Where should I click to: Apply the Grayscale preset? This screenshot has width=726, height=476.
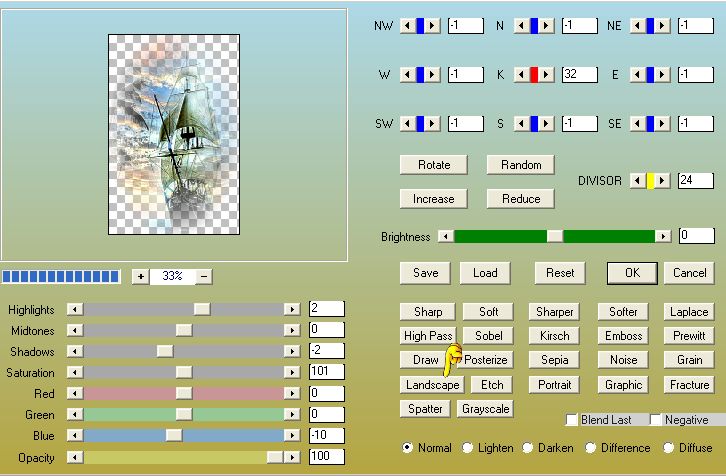click(485, 409)
